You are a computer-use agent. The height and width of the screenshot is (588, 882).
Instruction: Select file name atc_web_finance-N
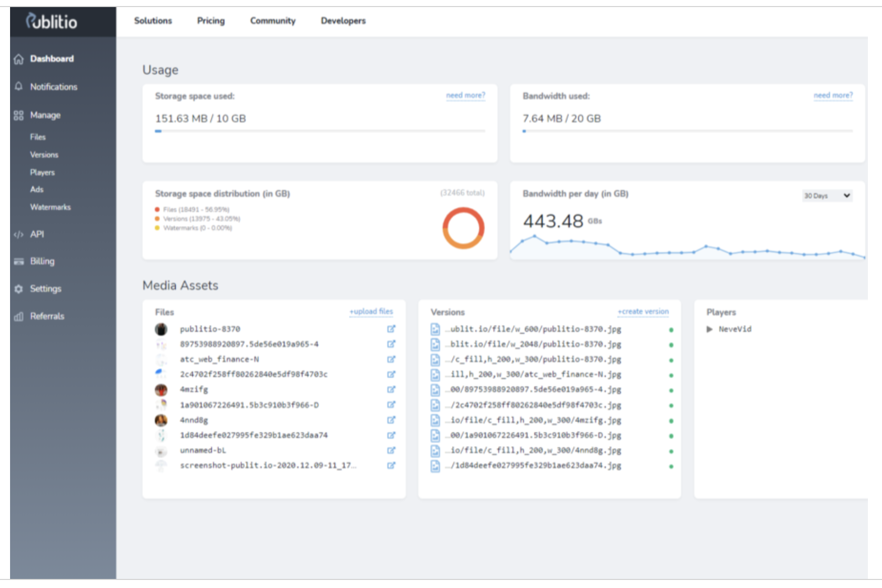pyautogui.click(x=219, y=359)
